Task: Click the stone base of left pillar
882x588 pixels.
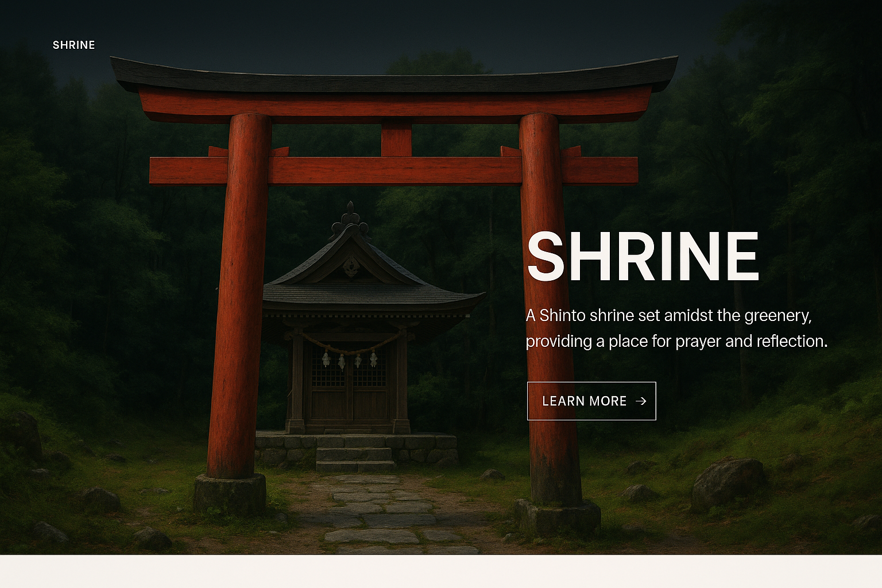Action: click(230, 494)
